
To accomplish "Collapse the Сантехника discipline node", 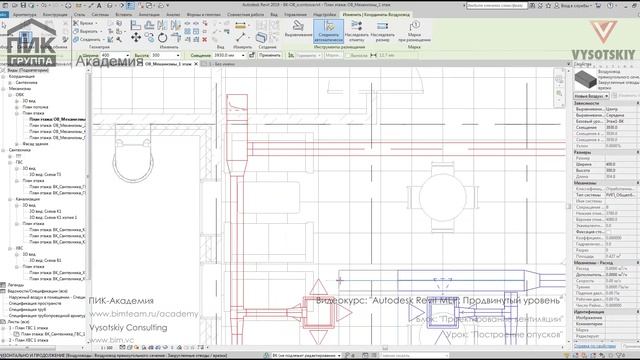I will coord(3,150).
